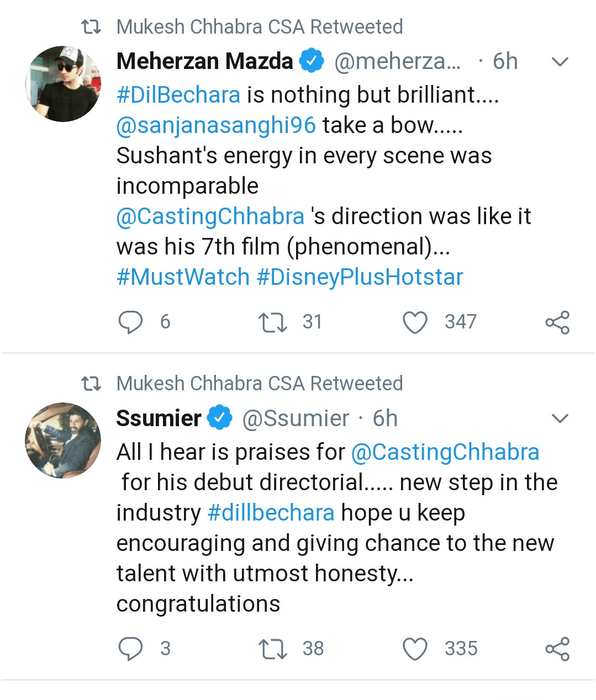Open options chevron on Meherzan Mazda's tweet
Image resolution: width=596 pixels, height=700 pixels.
tap(560, 61)
